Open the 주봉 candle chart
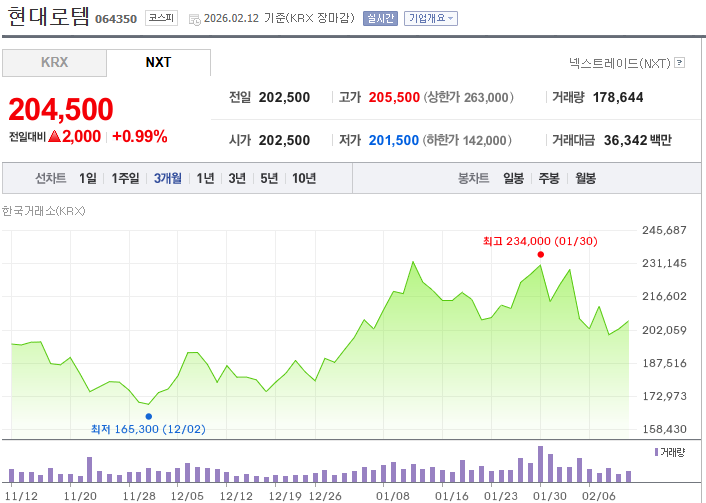 tap(549, 178)
